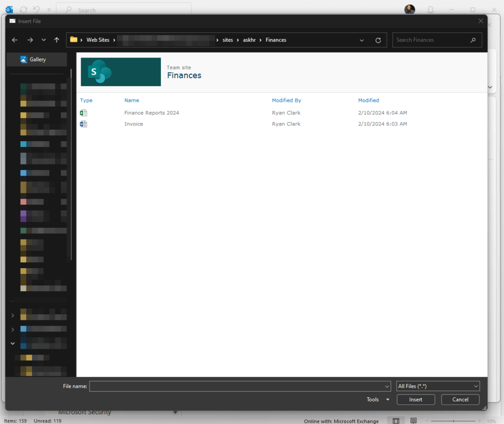Viewport: 504px width, 424px height.
Task: Focus the Outlook Search box
Action: point(124,10)
